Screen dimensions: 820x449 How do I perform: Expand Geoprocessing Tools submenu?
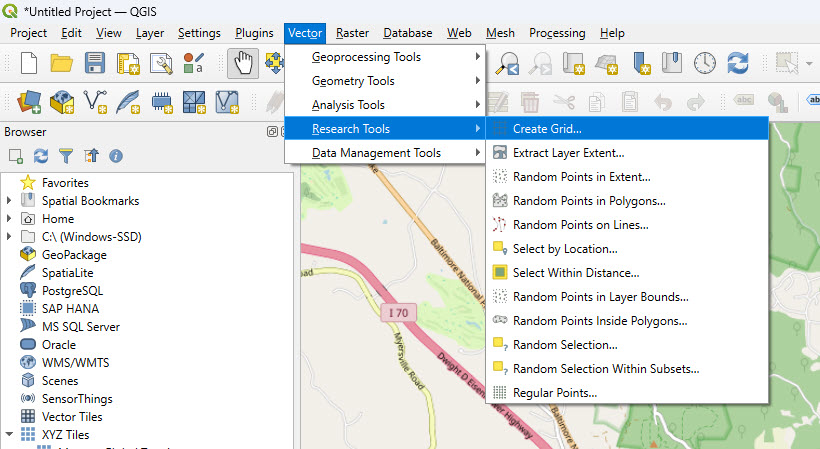tap(385, 56)
